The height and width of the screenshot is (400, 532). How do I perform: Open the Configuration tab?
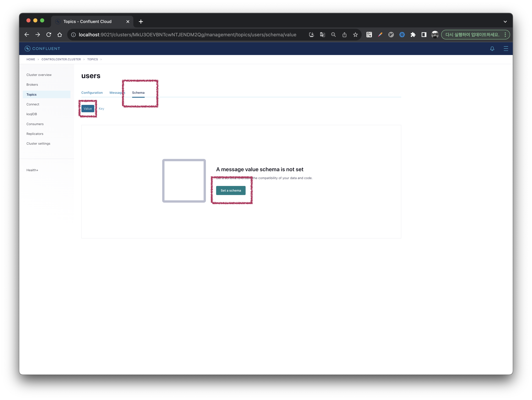92,93
